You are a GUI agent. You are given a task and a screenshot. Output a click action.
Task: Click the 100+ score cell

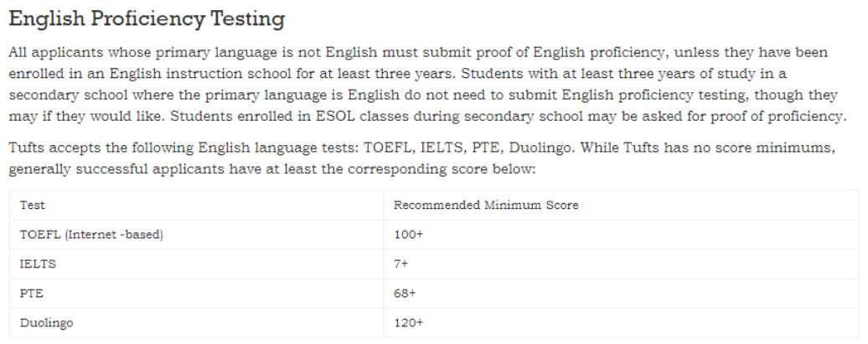coord(621,234)
